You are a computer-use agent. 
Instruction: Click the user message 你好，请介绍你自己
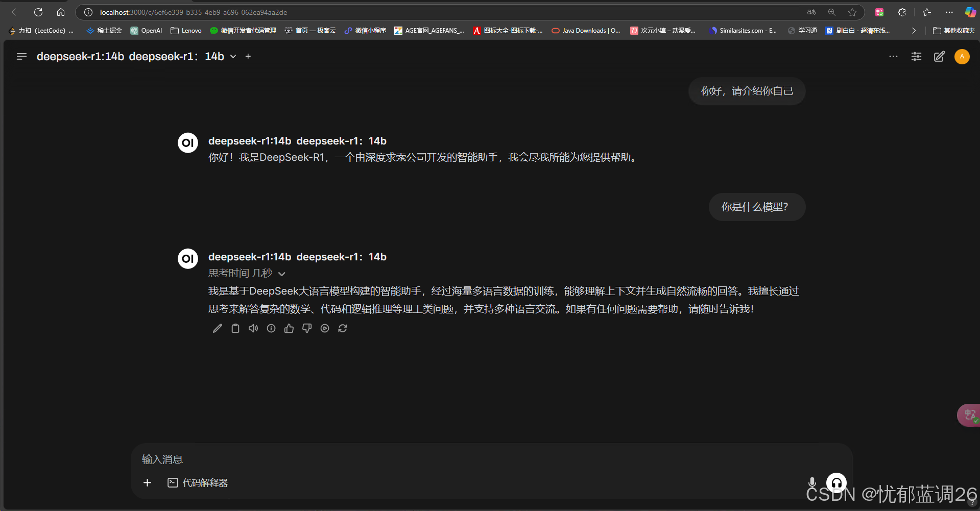747,91
